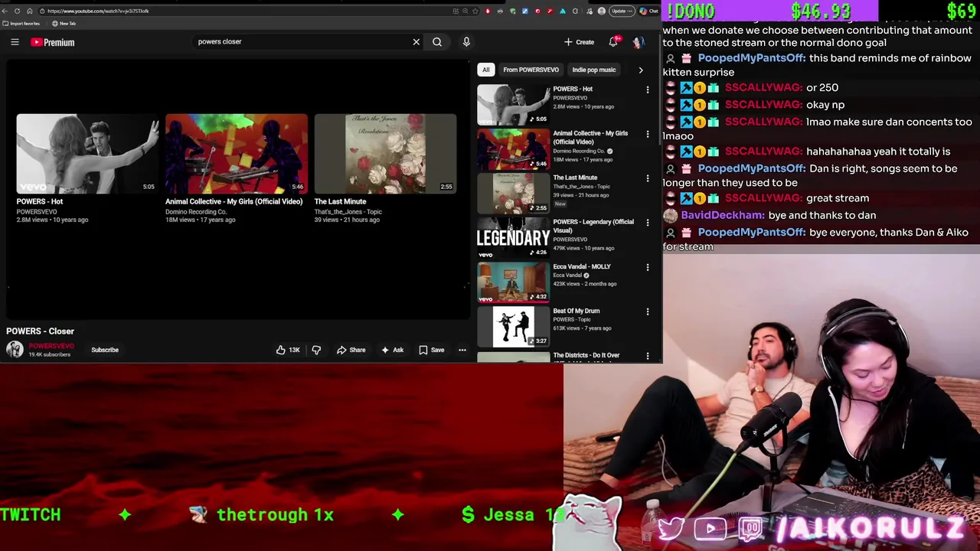This screenshot has height=551, width=980.
Task: Open more options for Animal Collective - My Girls
Action: click(648, 134)
